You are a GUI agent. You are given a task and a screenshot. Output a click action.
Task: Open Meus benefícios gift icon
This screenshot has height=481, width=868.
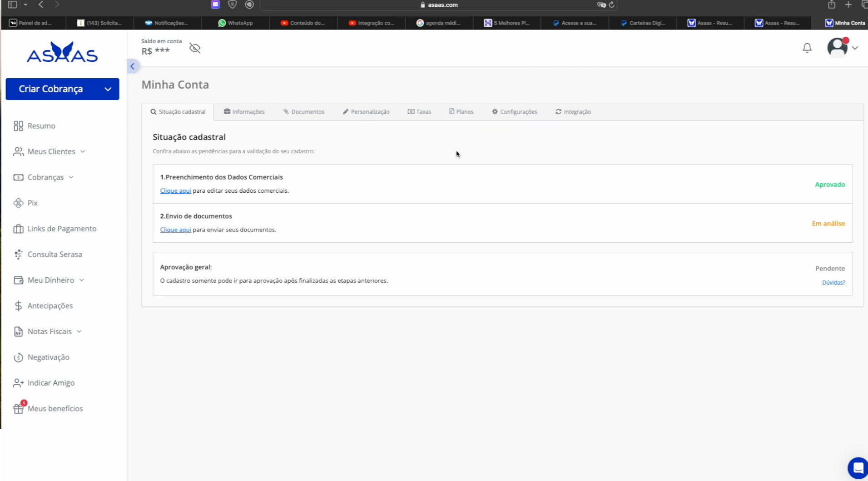tap(18, 408)
